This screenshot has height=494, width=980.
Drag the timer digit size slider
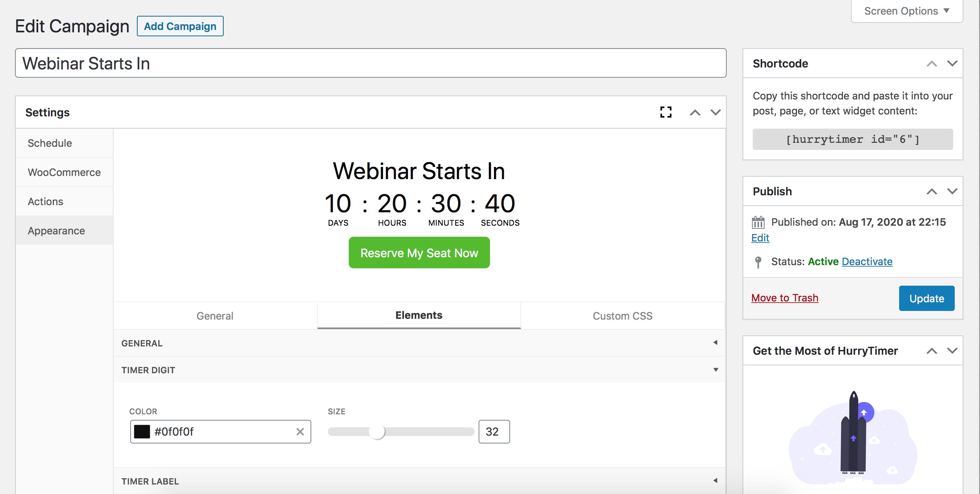[x=378, y=432]
